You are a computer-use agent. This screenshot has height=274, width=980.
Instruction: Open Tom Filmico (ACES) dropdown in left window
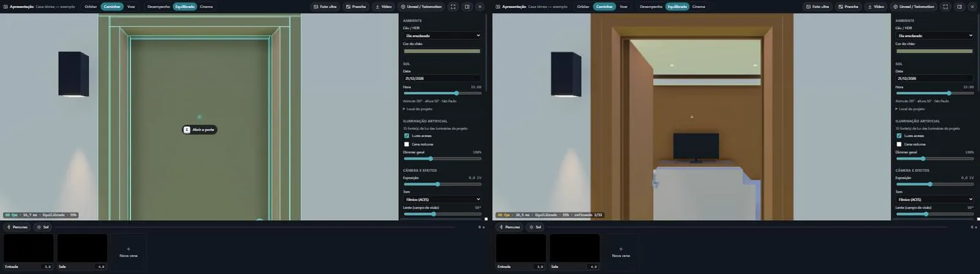pyautogui.click(x=442, y=199)
